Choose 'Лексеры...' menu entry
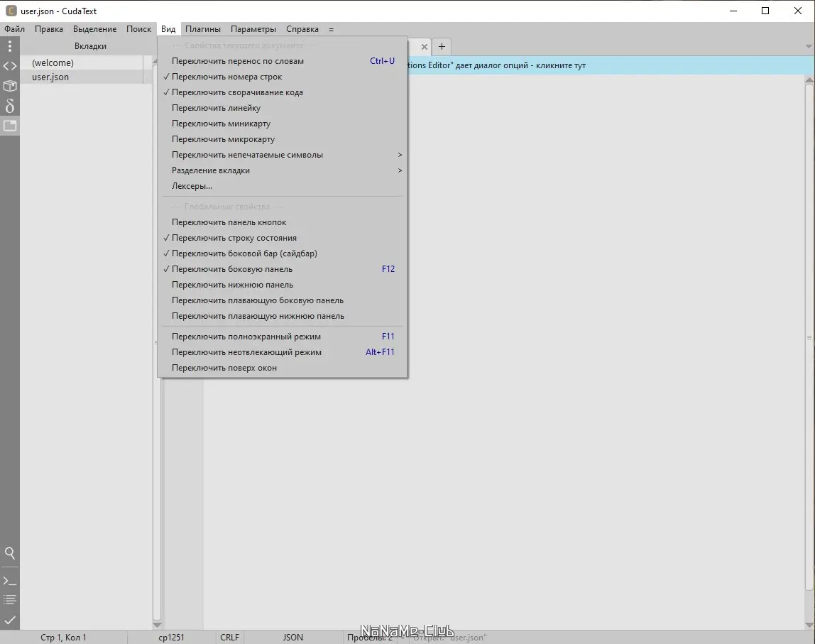 tap(192, 185)
